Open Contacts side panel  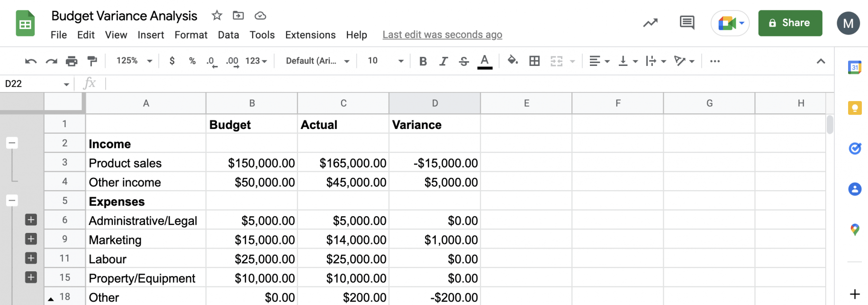point(855,189)
